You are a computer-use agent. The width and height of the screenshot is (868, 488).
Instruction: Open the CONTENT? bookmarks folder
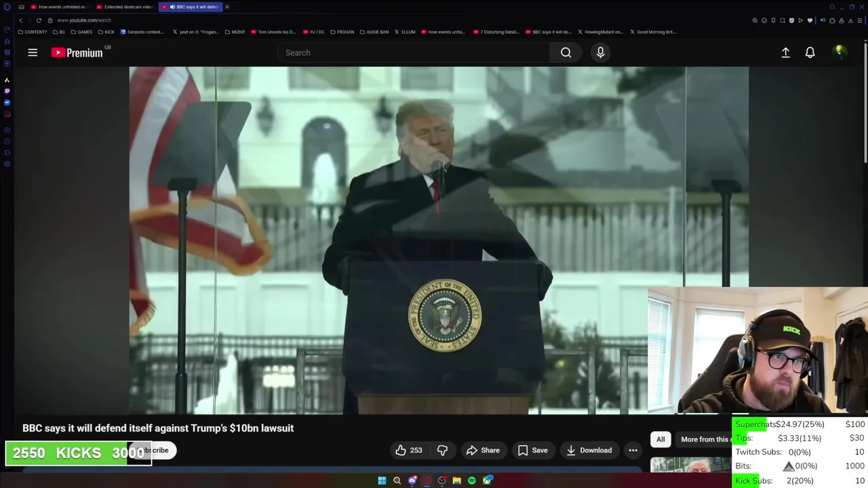point(33,32)
